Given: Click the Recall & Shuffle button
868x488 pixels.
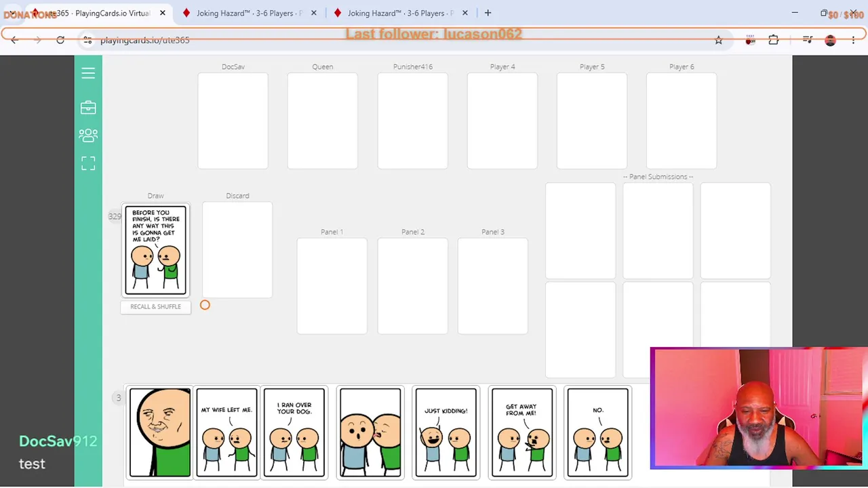Looking at the screenshot, I should point(155,306).
